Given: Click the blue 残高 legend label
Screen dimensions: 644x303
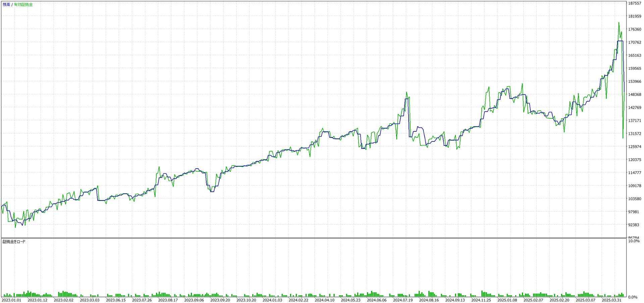Looking at the screenshot, I should click(x=6, y=5).
